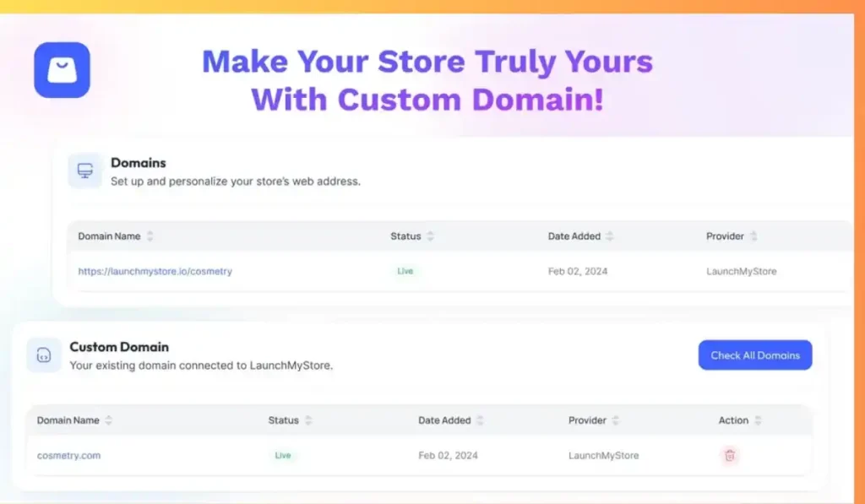Viewport: 865px width, 504px height.
Task: Click LaunchMyStore provider in cosmetry.com row
Action: tap(603, 456)
